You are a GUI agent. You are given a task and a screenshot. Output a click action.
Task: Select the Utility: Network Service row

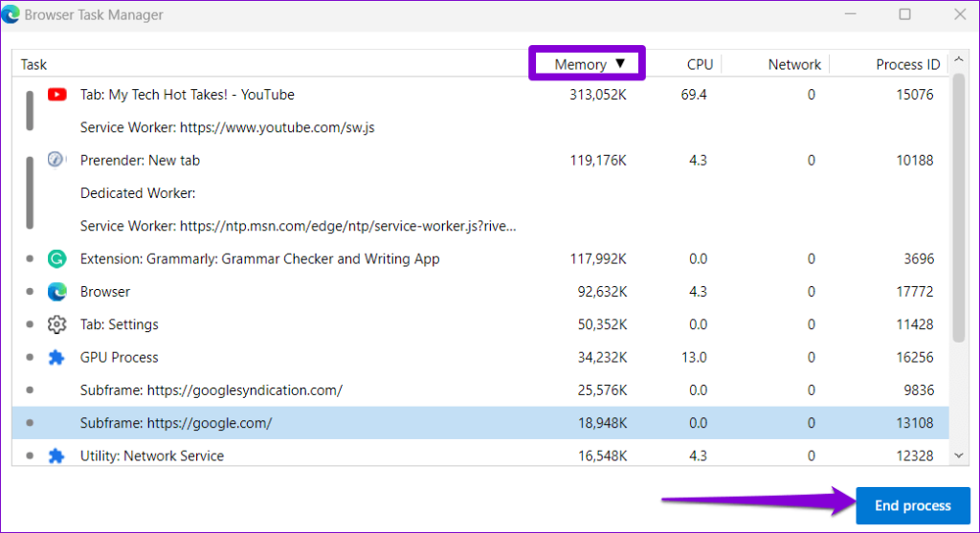(x=480, y=455)
